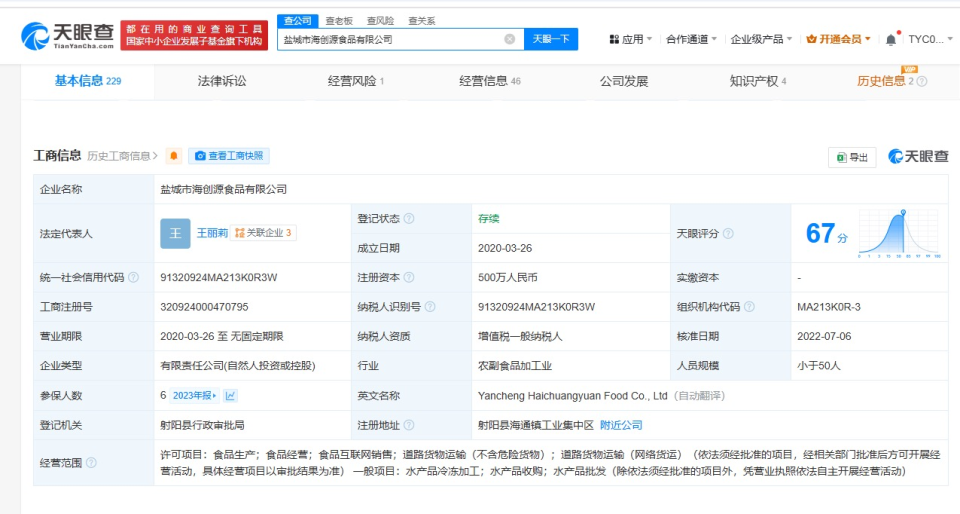
Task: Click help icon next to 统一社会信用代码
Action: coord(133,278)
